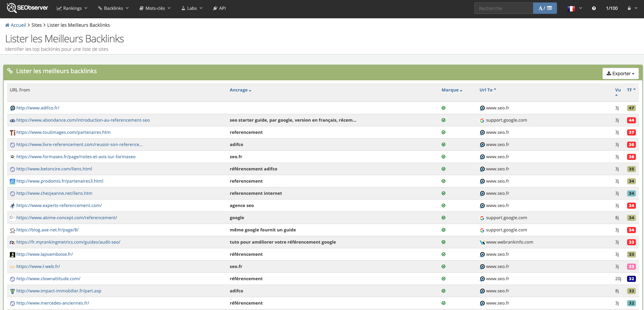The height and width of the screenshot is (310, 644).
Task: Click Google icon in blog.axe-net.fr row
Action: click(482, 230)
